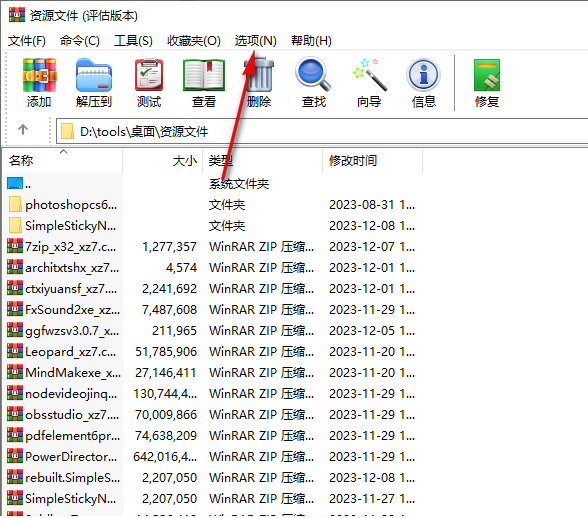
Task: Click the Test (测试) clipboard icon
Action: pos(149,75)
